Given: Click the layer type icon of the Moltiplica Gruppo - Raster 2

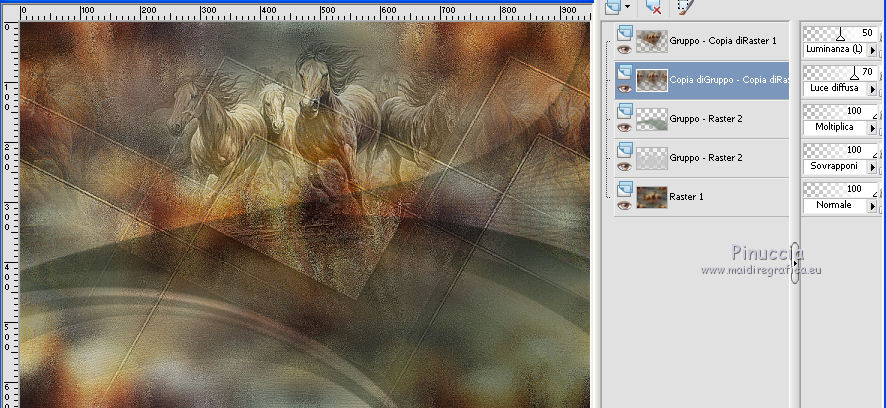Looking at the screenshot, I should [624, 111].
